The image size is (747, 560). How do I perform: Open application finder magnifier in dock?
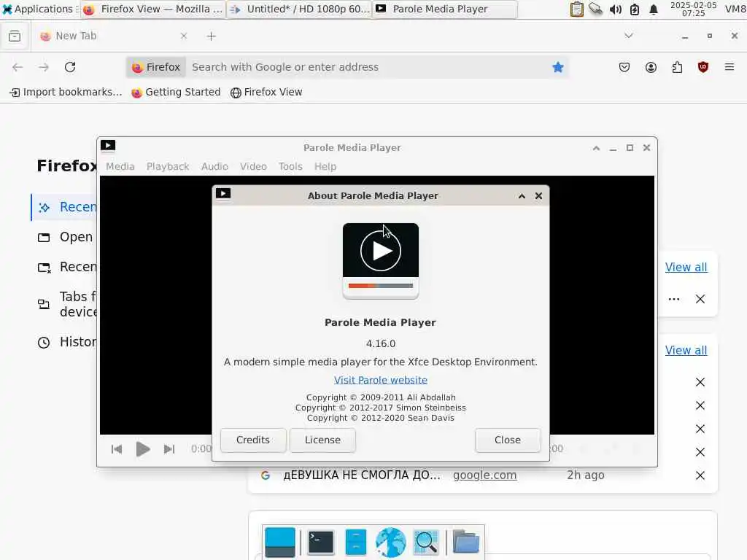425,542
